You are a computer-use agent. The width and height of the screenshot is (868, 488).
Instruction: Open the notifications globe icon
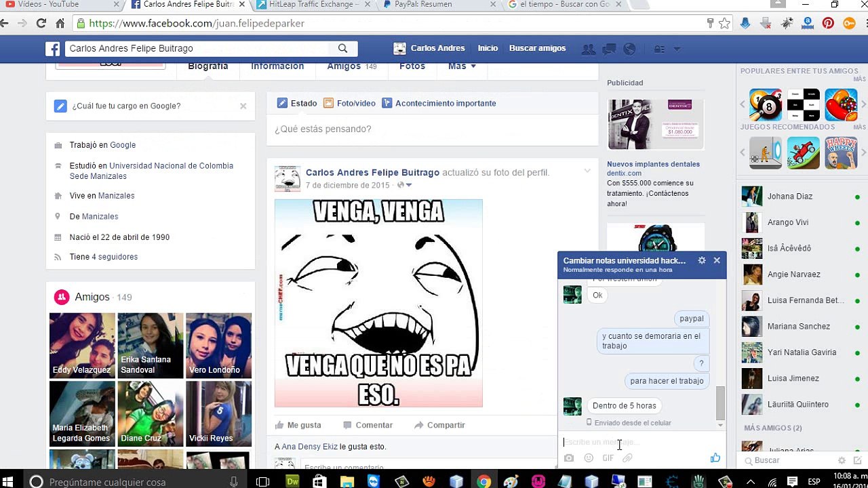tap(629, 49)
